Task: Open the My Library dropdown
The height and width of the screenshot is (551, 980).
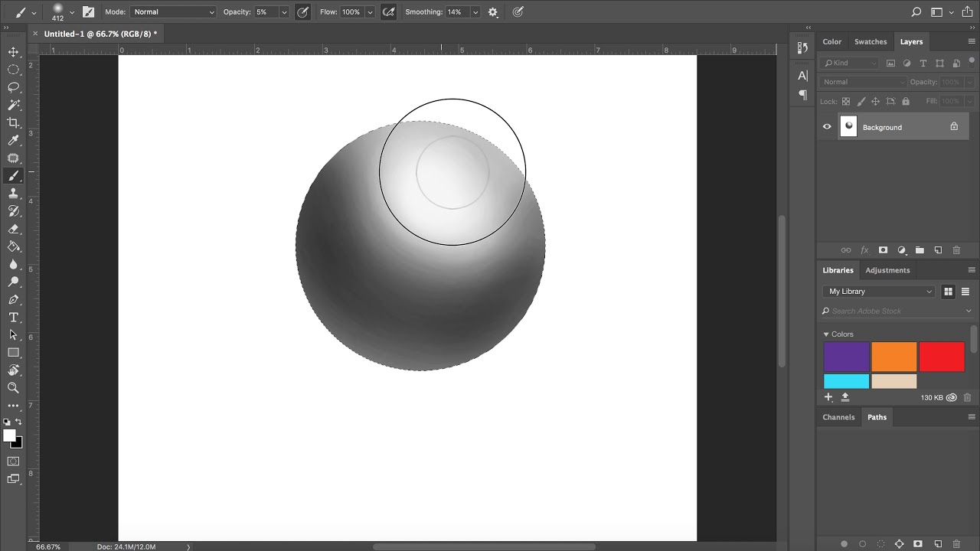Action: pyautogui.click(x=880, y=292)
